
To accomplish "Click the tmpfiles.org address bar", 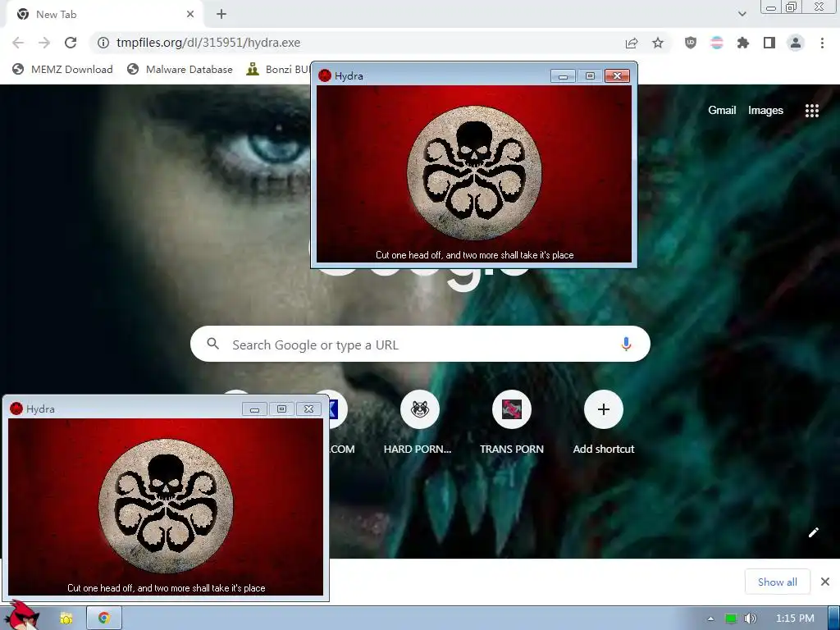I will (x=354, y=43).
